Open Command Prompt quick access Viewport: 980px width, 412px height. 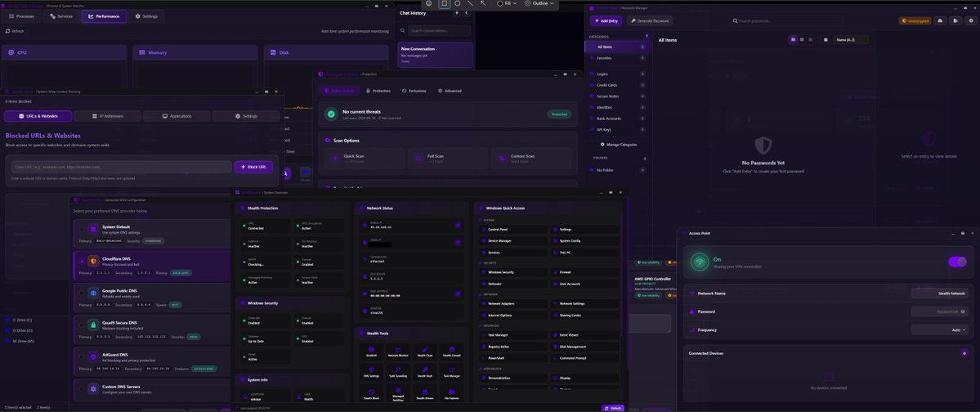[x=584, y=358]
